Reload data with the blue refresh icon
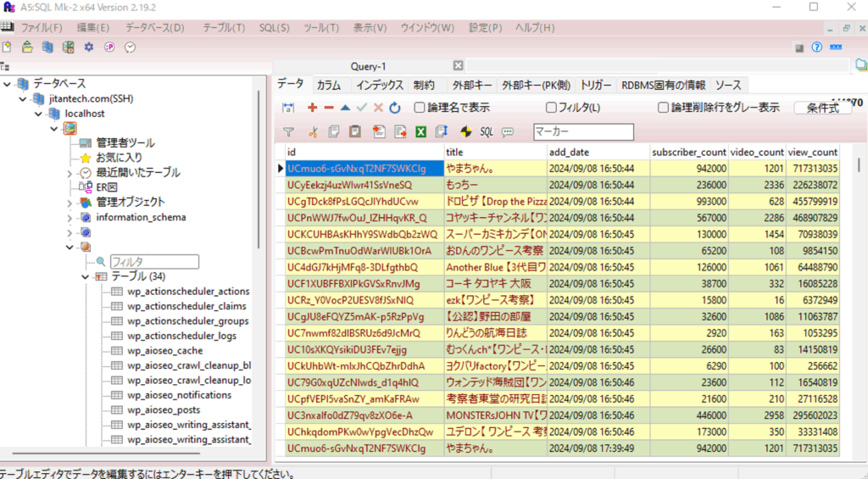Screen dimensions: 868x479 point(395,108)
